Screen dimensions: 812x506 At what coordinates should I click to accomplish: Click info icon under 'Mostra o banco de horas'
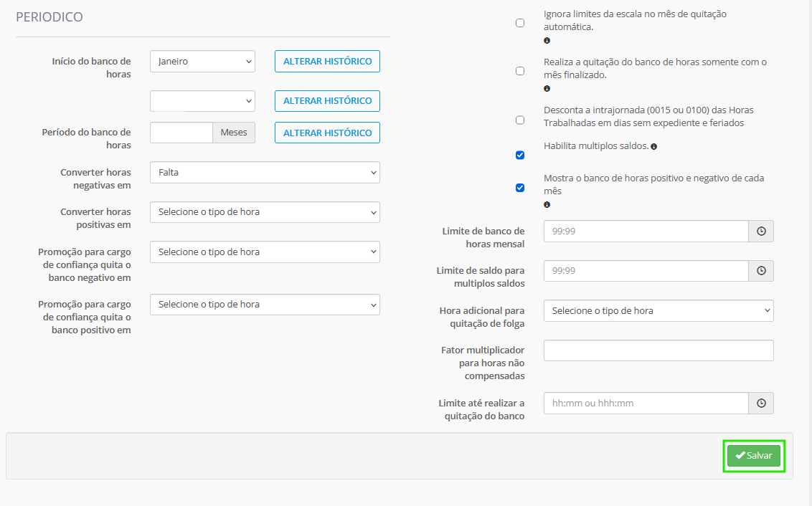547,205
